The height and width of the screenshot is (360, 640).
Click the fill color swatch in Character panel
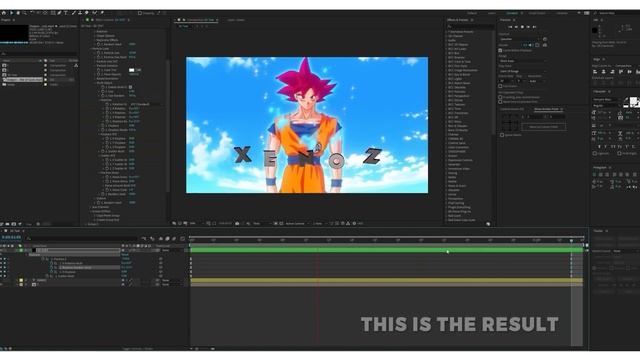click(x=633, y=100)
